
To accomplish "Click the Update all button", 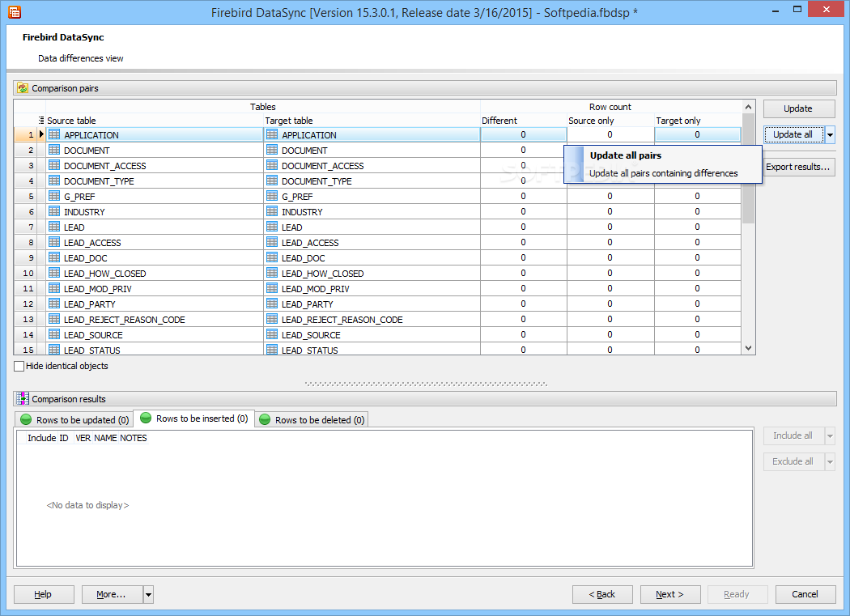I will coord(793,134).
